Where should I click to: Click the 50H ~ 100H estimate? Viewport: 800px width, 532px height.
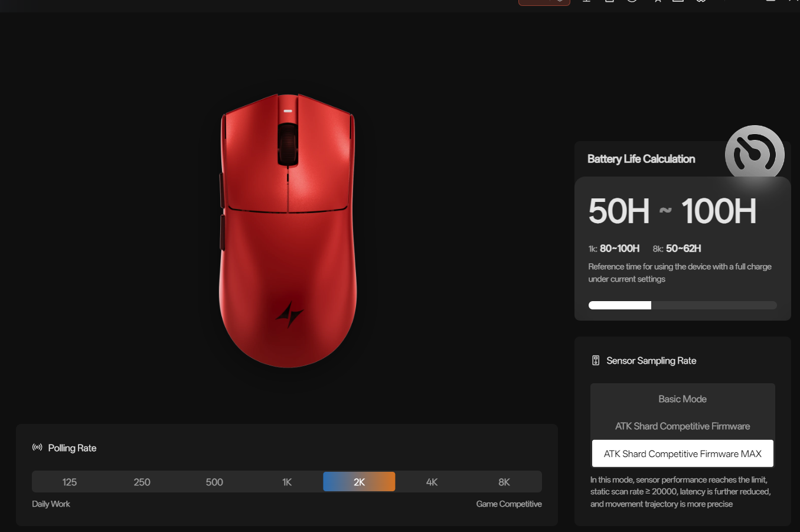(672, 211)
